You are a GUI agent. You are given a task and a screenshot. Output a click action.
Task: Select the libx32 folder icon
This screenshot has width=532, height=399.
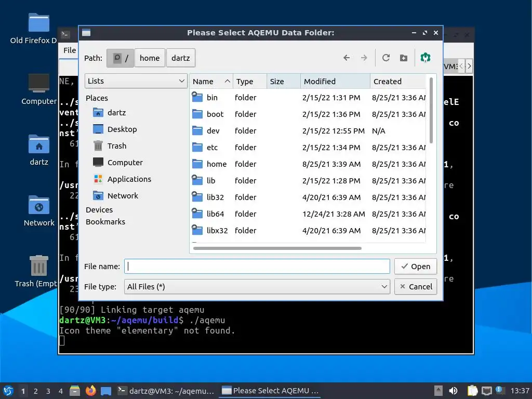coord(197,230)
